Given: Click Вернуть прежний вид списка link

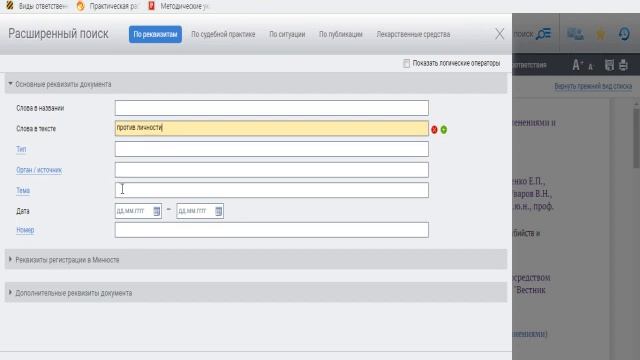Looking at the screenshot, I should pyautogui.click(x=593, y=86).
